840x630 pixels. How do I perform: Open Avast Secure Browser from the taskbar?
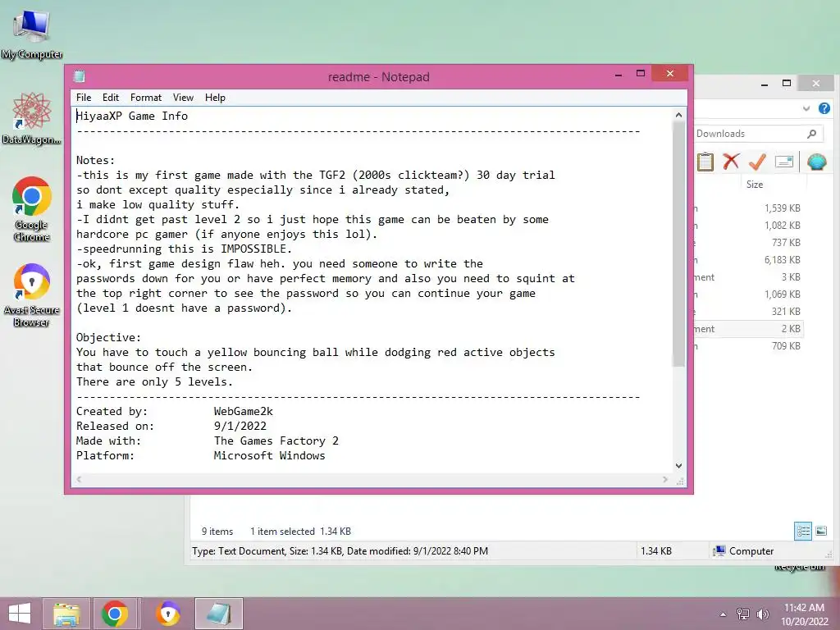point(167,614)
